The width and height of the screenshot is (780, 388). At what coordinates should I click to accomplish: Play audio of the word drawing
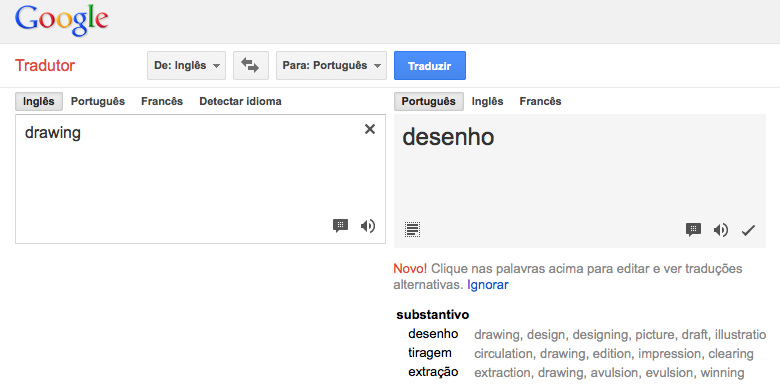click(368, 226)
